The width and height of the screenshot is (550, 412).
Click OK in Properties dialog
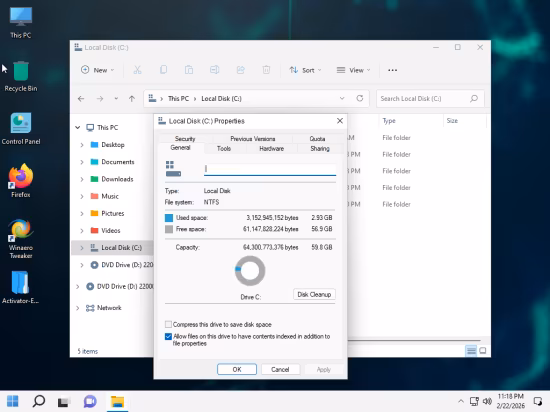pyautogui.click(x=237, y=369)
